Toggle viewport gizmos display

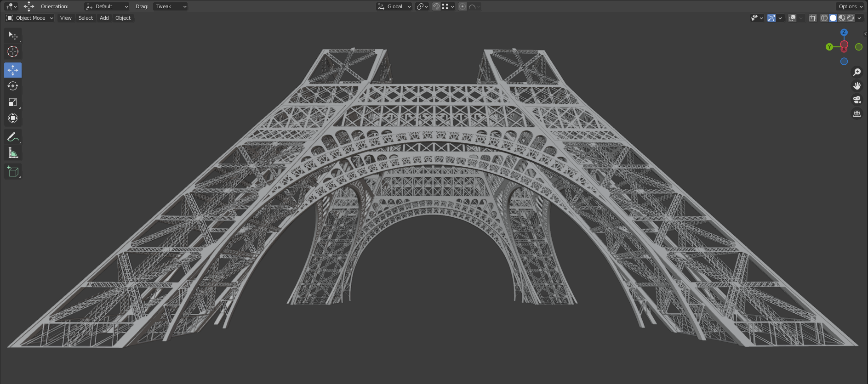pyautogui.click(x=771, y=18)
